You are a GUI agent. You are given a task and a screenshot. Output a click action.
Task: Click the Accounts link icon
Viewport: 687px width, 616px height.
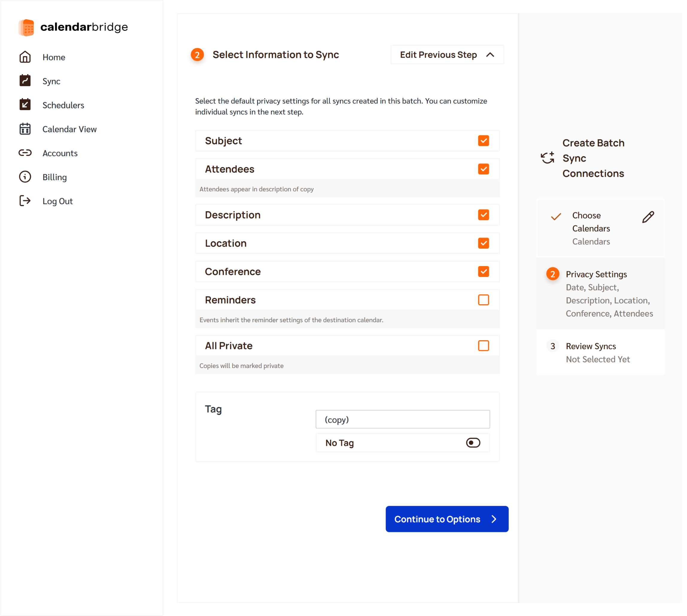(x=25, y=153)
